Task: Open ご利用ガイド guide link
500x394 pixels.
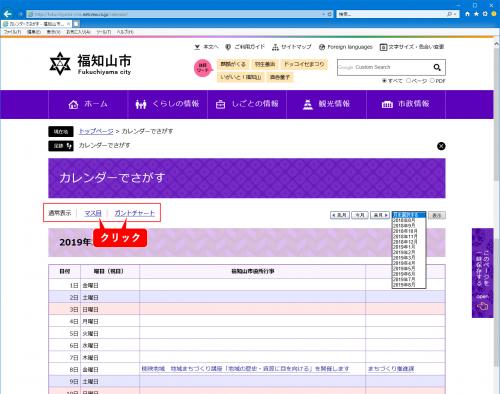Action: click(x=245, y=47)
